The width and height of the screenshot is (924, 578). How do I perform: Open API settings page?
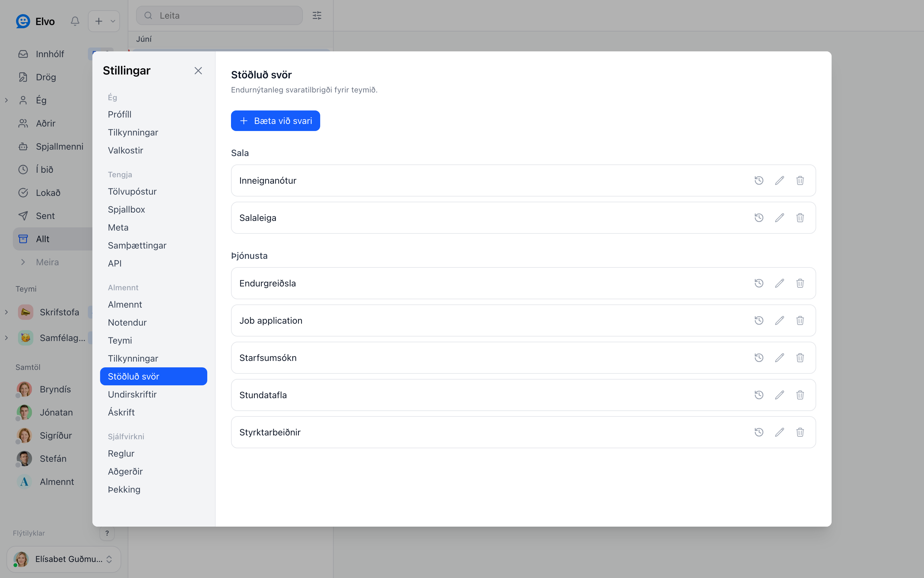click(x=153, y=263)
